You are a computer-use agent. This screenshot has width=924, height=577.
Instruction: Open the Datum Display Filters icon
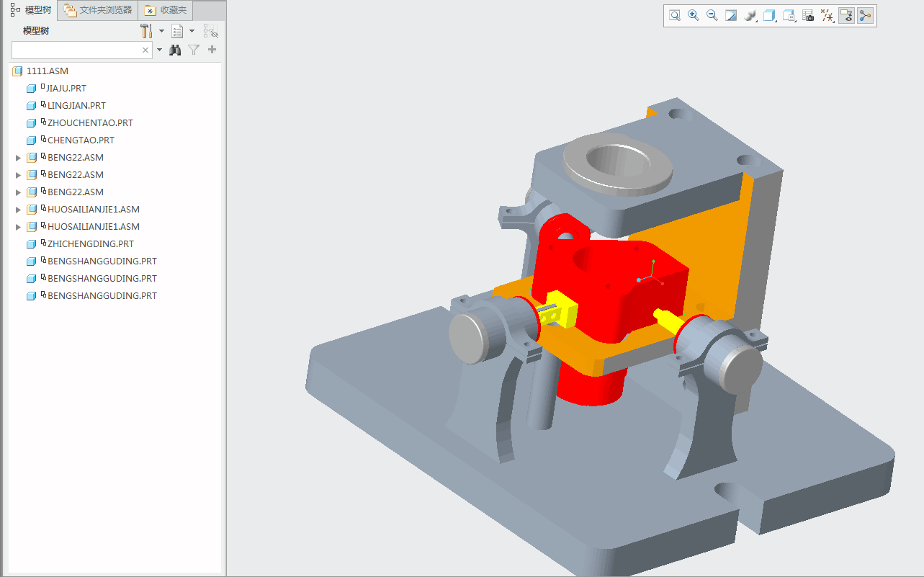click(x=827, y=16)
